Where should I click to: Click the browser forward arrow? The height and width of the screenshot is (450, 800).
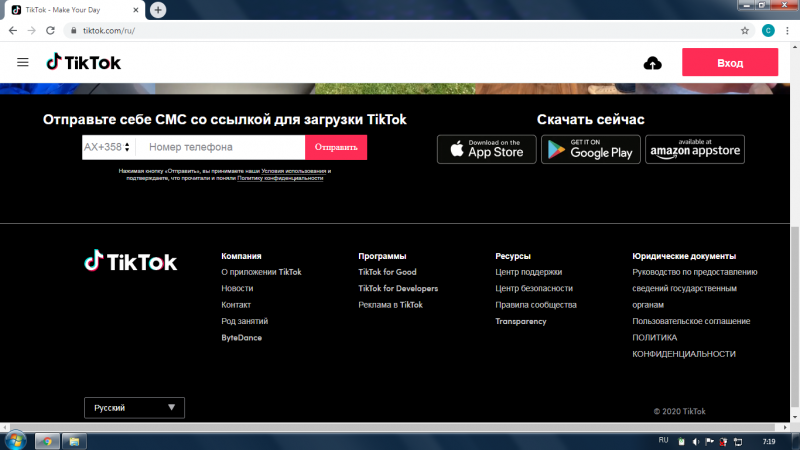pos(32,31)
